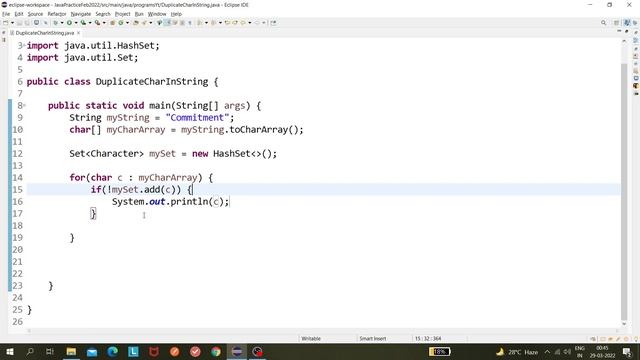The height and width of the screenshot is (360, 640).
Task: Click the New Java Class icon
Action: click(x=121, y=23)
